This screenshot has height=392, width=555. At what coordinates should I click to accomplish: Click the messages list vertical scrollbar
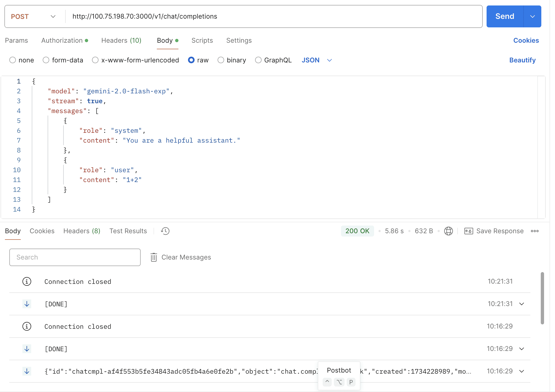(x=542, y=298)
